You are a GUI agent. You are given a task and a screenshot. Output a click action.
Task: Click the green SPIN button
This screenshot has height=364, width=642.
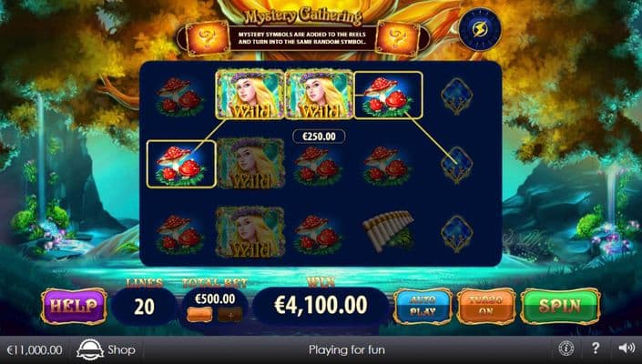[560, 306]
